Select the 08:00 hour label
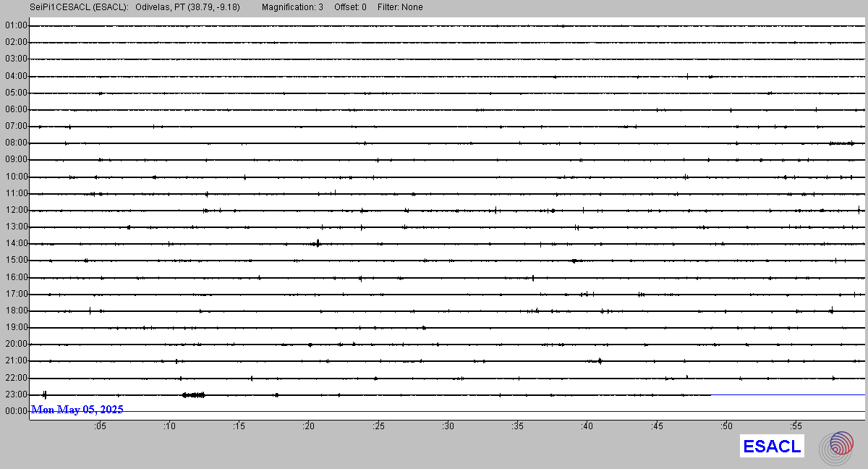Image resolution: width=868 pixels, height=469 pixels. 16,143
